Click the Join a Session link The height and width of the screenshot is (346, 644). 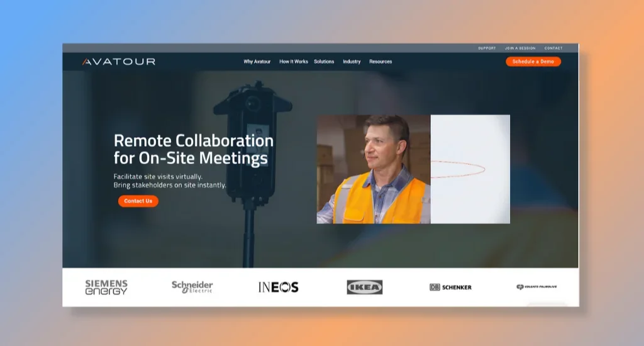[520, 48]
